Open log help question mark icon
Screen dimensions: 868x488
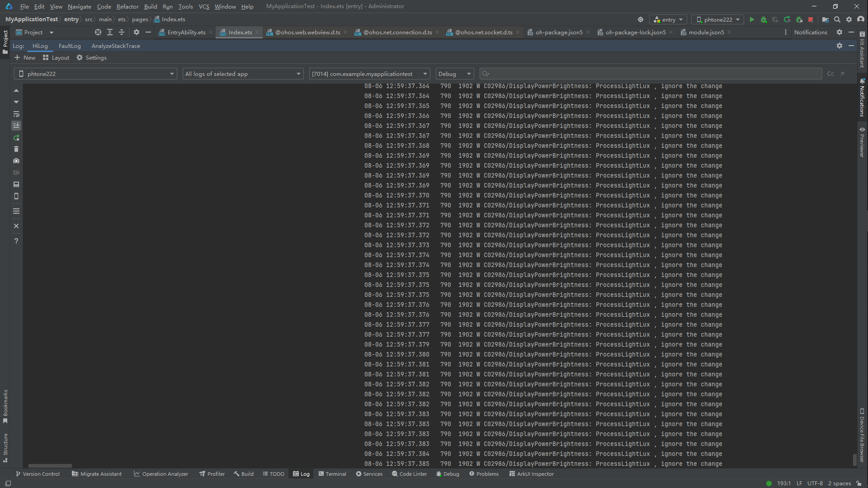(x=16, y=241)
